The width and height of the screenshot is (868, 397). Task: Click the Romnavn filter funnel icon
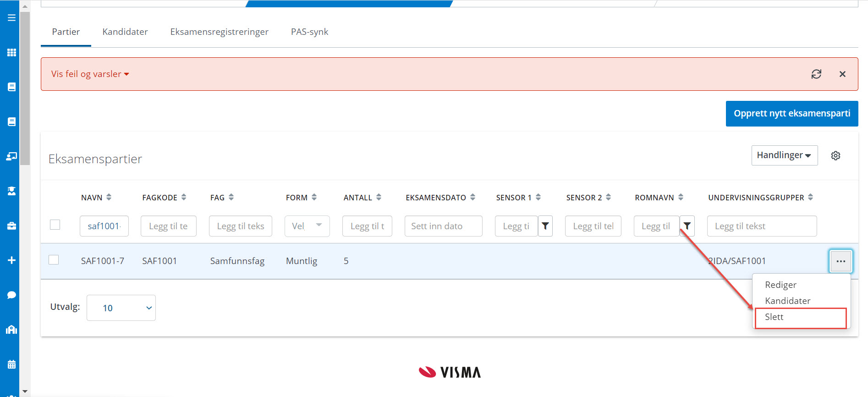pos(687,226)
